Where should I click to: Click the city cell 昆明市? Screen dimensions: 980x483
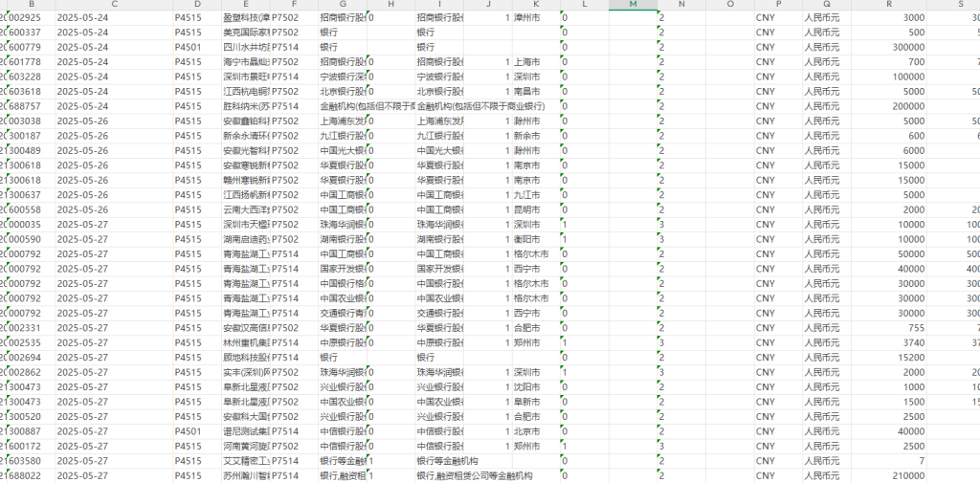tap(536, 210)
